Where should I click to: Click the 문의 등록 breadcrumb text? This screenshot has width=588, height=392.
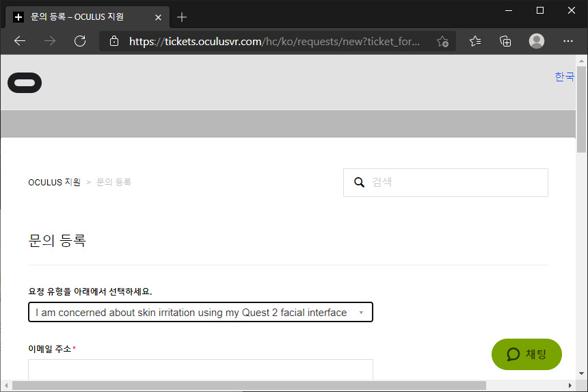coord(114,182)
